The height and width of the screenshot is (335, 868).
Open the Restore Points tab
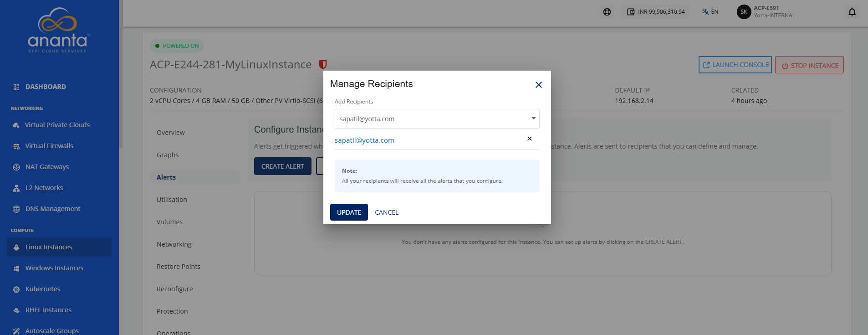[179, 267]
